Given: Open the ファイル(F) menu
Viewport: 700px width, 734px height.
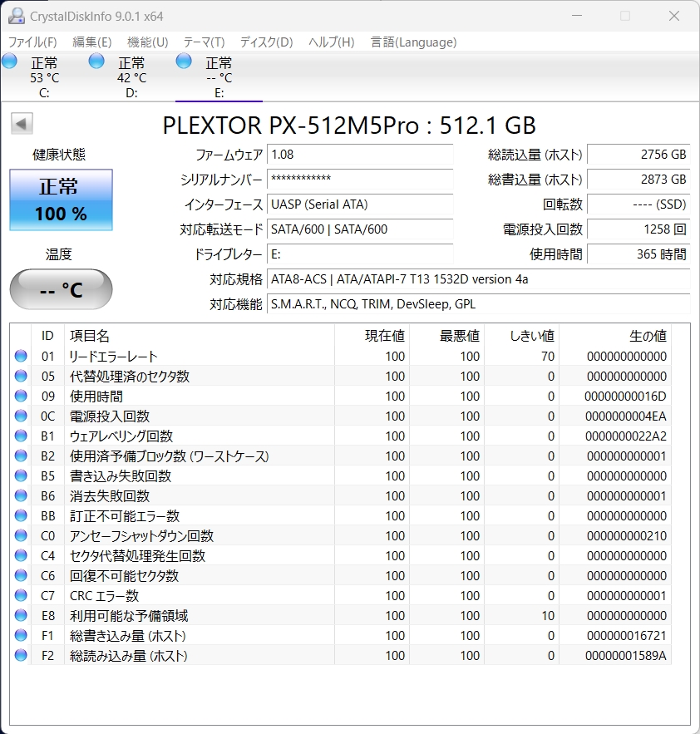Looking at the screenshot, I should pos(32,42).
